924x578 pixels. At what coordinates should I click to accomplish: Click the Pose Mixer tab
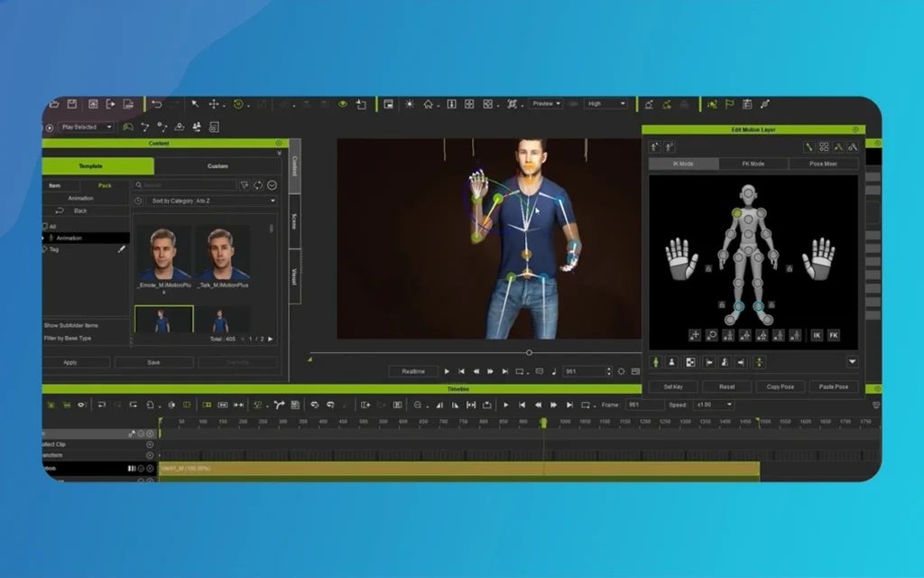click(822, 163)
